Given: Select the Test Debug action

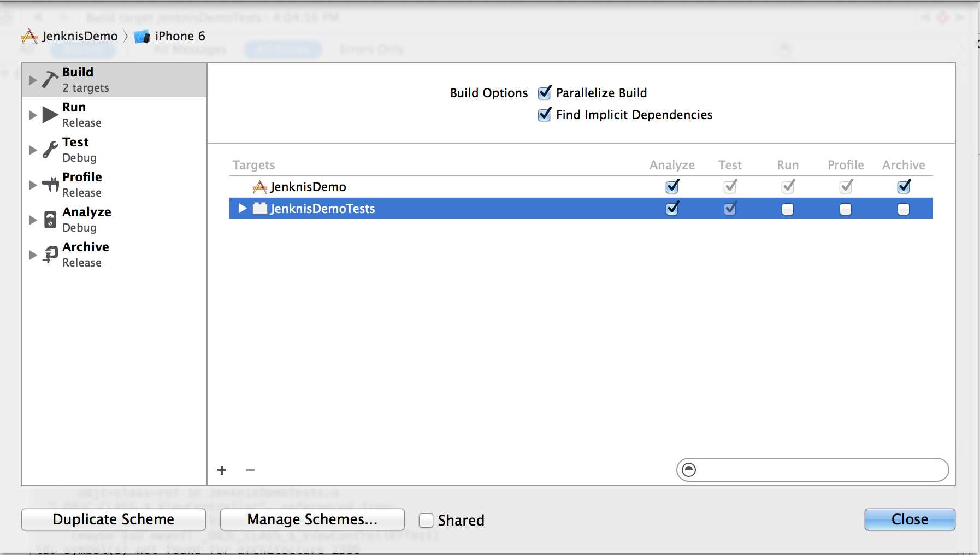Looking at the screenshot, I should [x=114, y=150].
